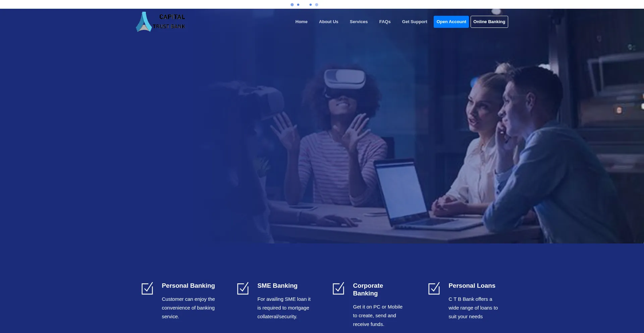Click the leftmost dot at the page top
Viewport: 644px width, 333px height.
click(x=292, y=5)
